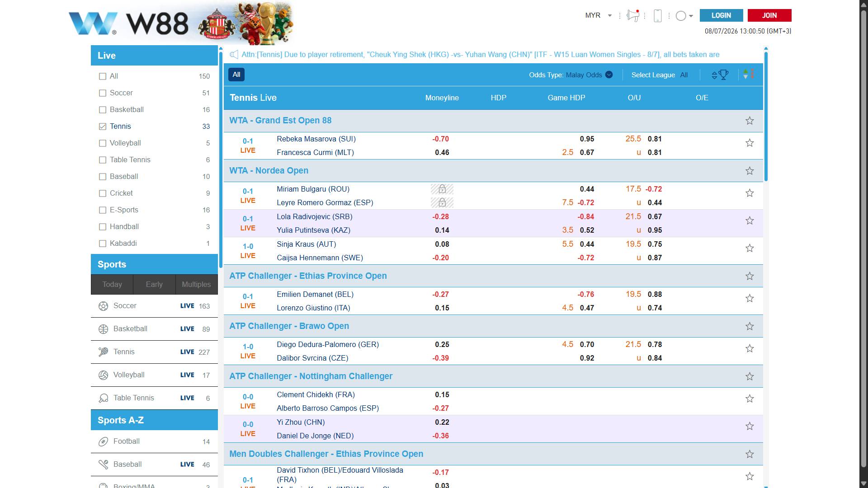This screenshot has height=488, width=868.
Task: Click the soccer ball icon in Sports list
Action: [103, 306]
